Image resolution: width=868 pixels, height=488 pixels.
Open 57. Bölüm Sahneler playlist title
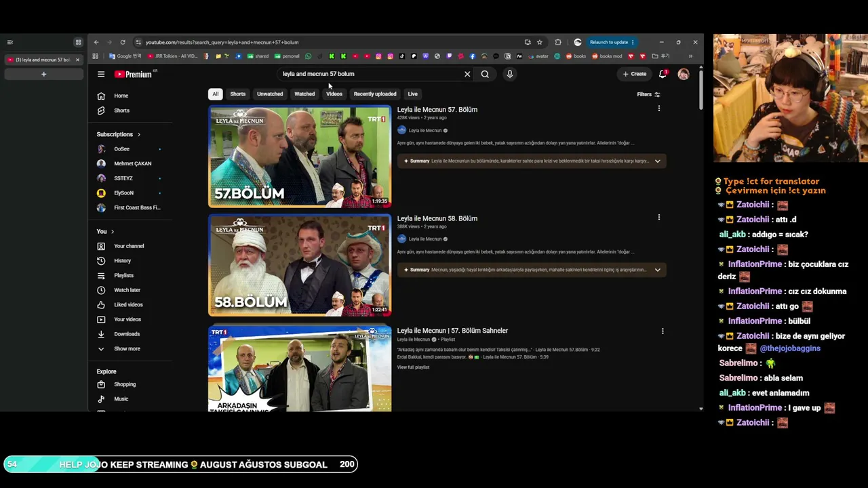[x=452, y=331]
